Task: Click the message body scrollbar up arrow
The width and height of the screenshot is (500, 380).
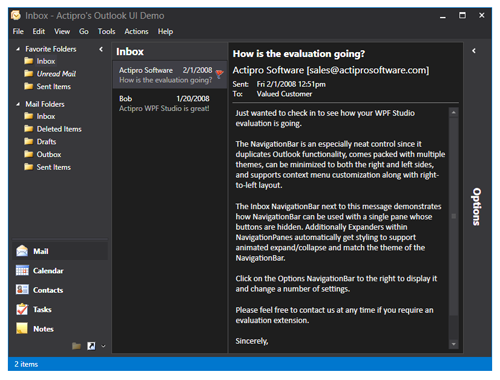Action: [x=453, y=112]
